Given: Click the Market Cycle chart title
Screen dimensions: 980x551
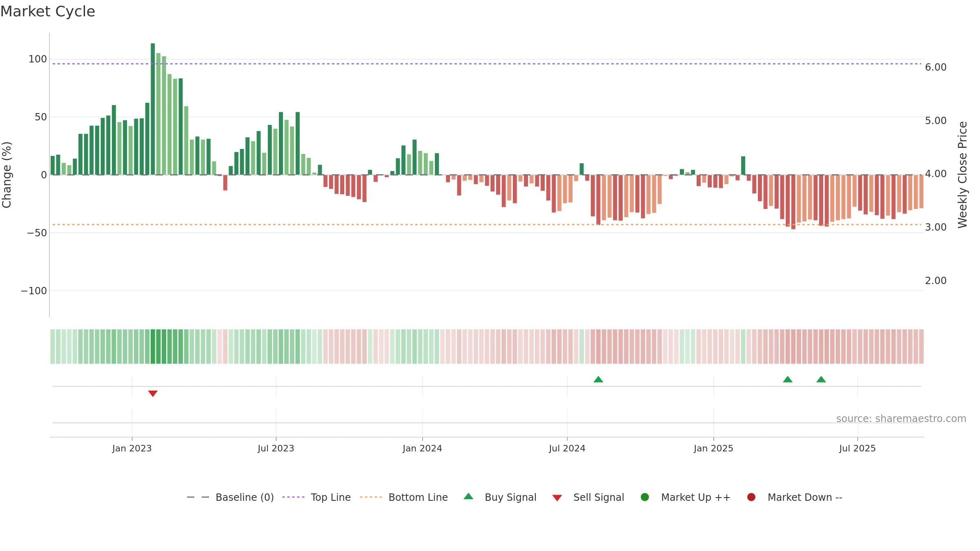Looking at the screenshot, I should click(x=48, y=11).
